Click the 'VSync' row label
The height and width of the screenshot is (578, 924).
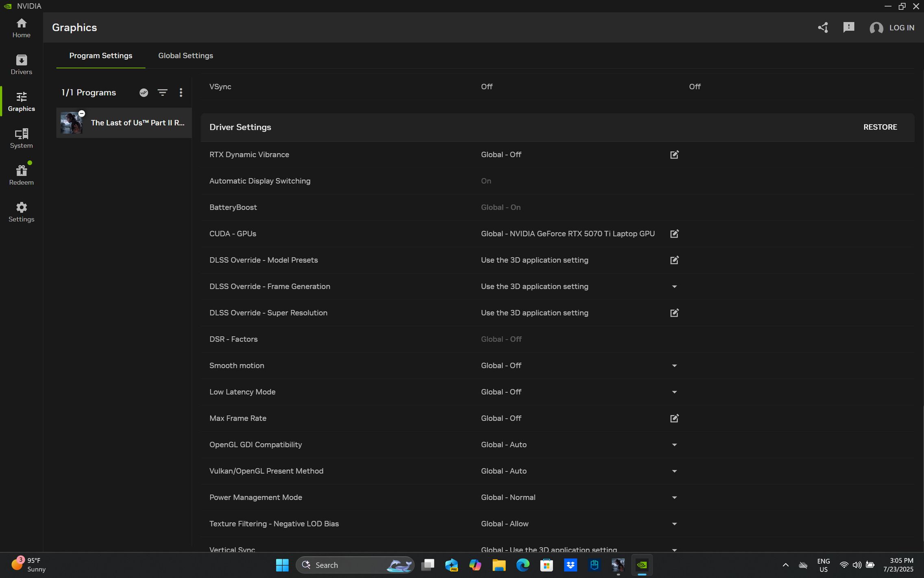(220, 87)
